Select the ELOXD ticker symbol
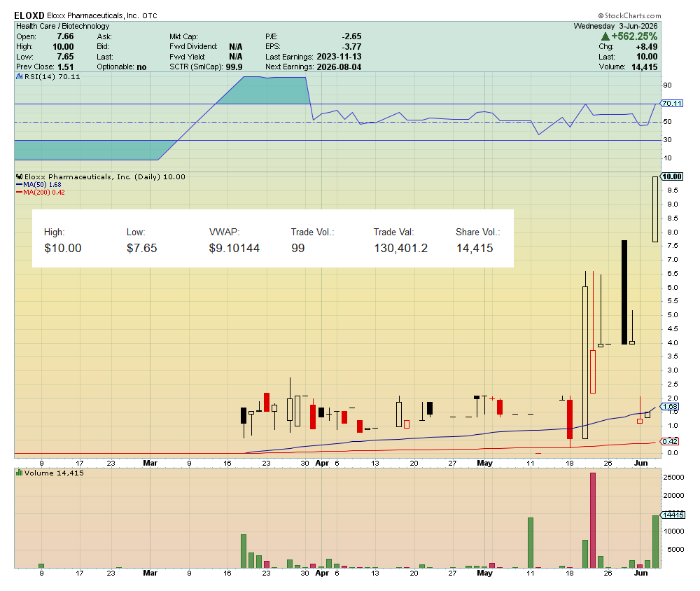700x591 pixels. click(29, 15)
